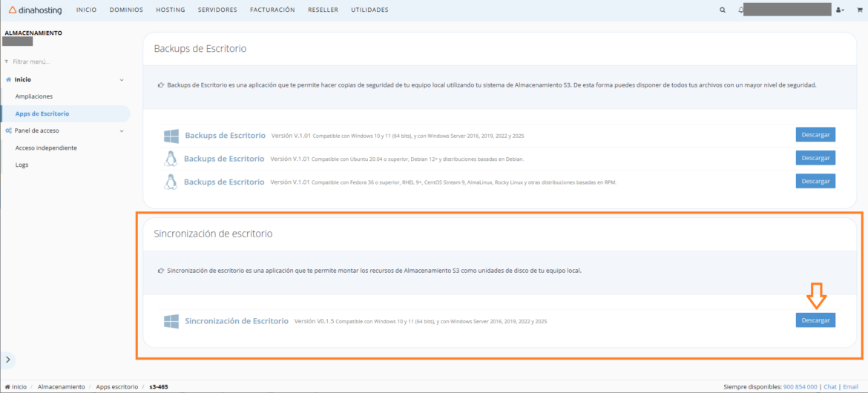
Task: Go to Apps escritorio in the breadcrumb
Action: point(116,386)
